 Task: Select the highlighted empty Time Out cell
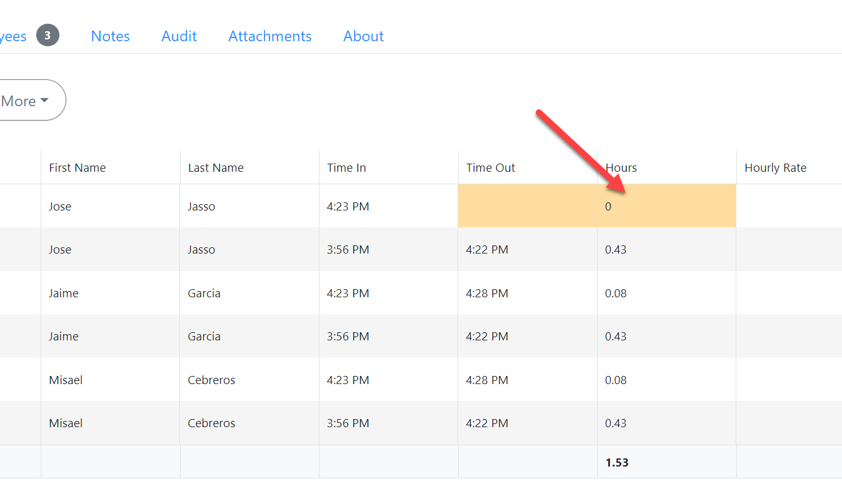click(527, 206)
